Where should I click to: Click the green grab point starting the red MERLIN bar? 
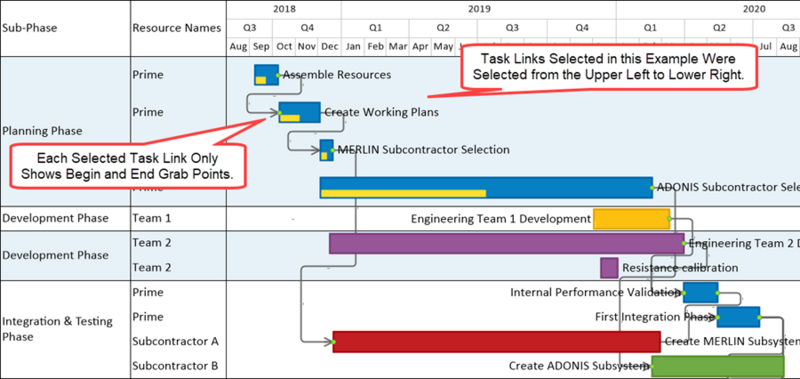click(334, 342)
